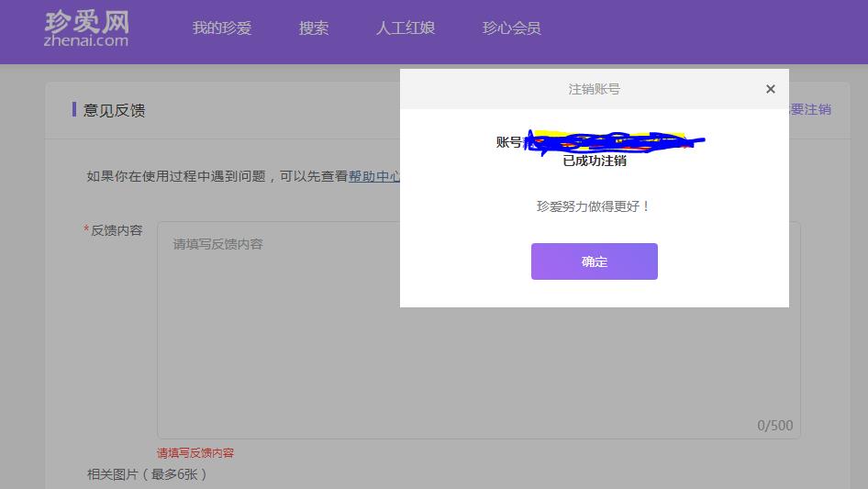Click the scribbled-out account number
This screenshot has height=489, width=868.
pos(615,142)
